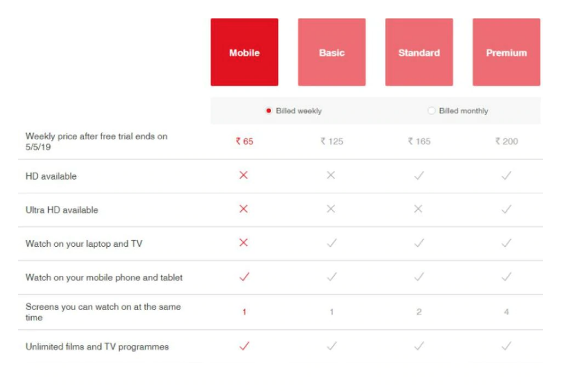Click Premium plan's Ultra HD checkmark

[507, 209]
